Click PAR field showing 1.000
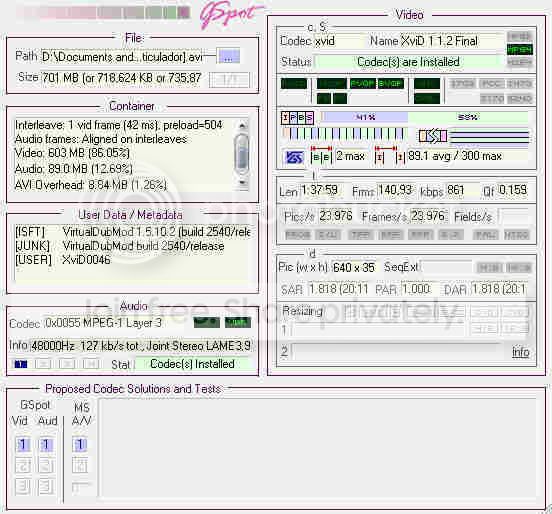 click(417, 289)
